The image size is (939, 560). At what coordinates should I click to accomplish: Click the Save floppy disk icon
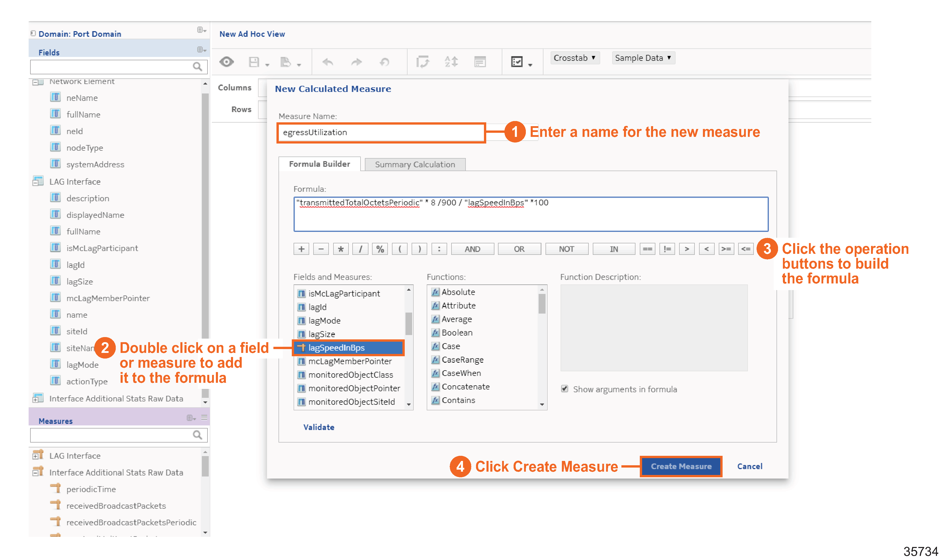point(254,62)
